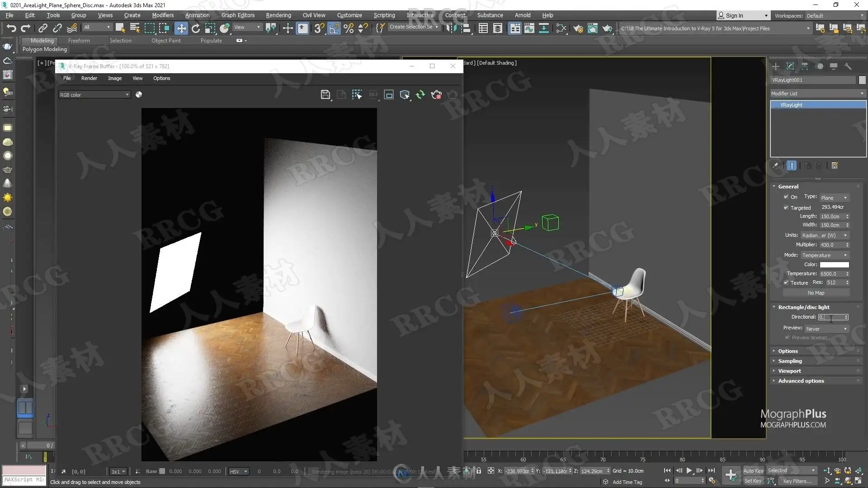Switch to the Freeform ribbon tab
The width and height of the screenshot is (868, 488).
[x=79, y=41]
